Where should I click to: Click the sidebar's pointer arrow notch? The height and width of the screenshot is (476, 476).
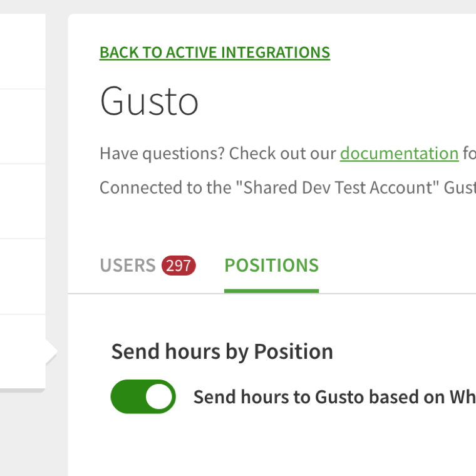51,352
